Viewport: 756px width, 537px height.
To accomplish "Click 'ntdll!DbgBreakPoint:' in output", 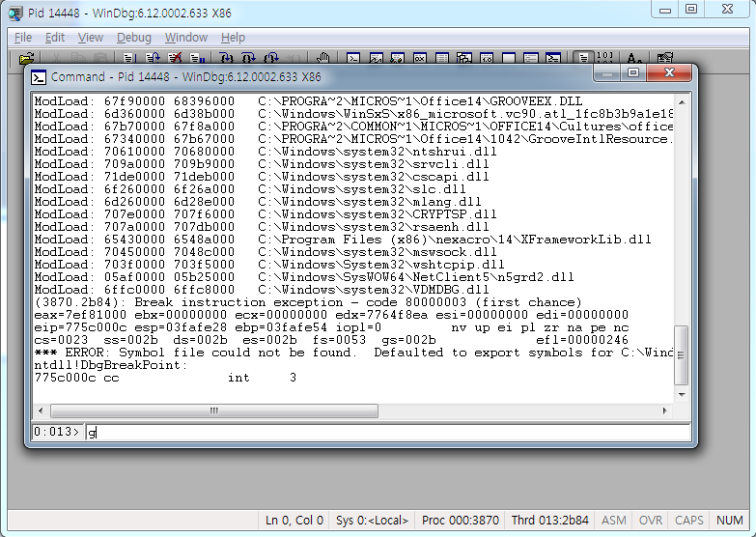I will point(111,365).
